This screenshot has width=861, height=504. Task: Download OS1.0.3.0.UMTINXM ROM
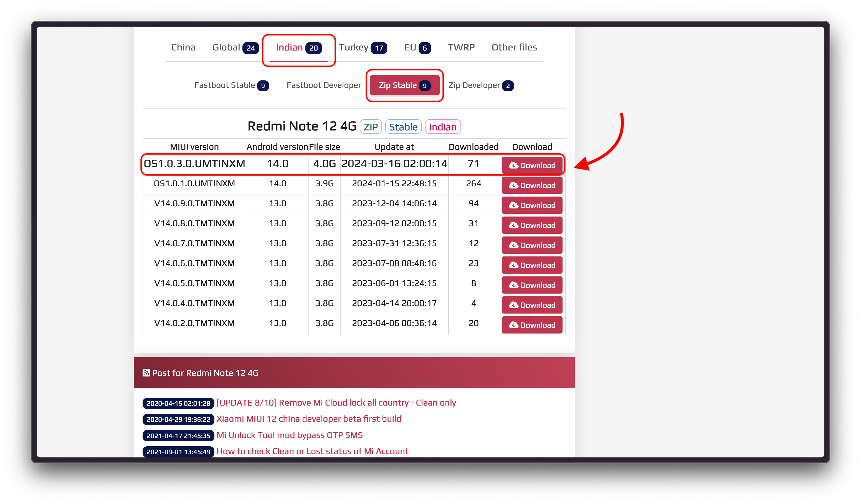tap(532, 166)
